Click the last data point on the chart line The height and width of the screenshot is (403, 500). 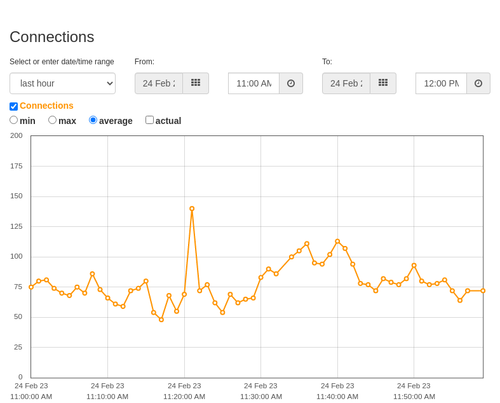[483, 291]
